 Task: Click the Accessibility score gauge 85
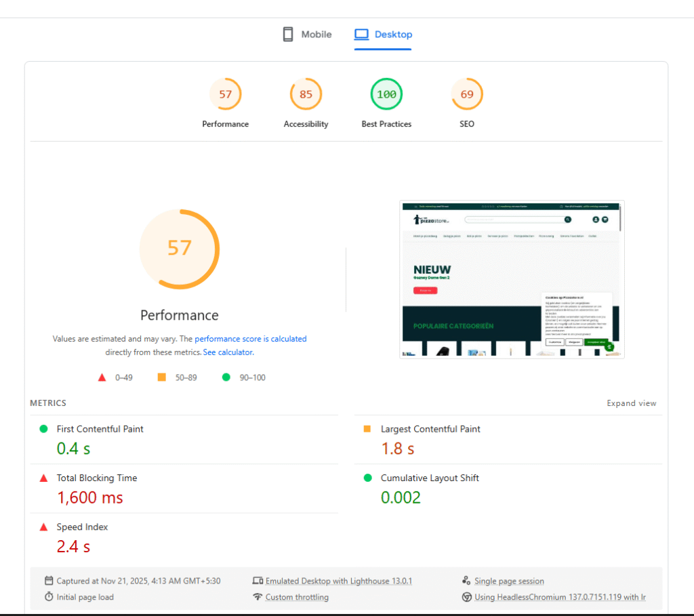coord(306,95)
